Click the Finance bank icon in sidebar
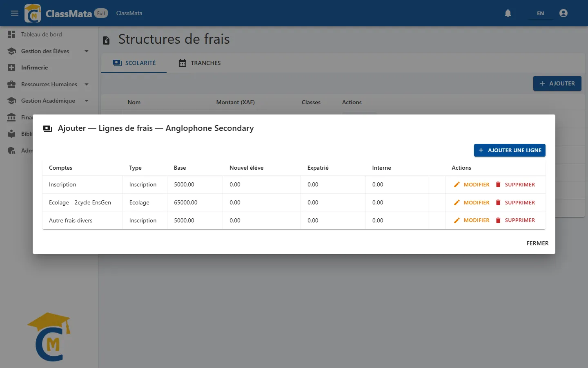The height and width of the screenshot is (368, 588). [11, 117]
